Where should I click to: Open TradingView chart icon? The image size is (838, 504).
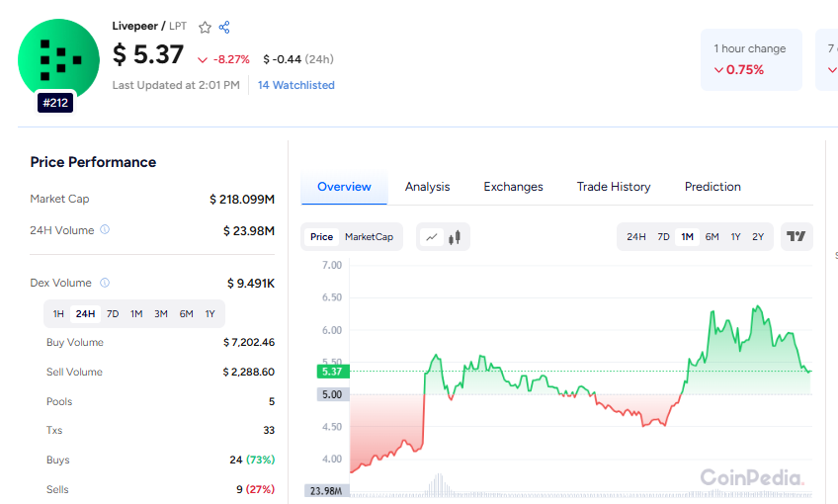(x=796, y=237)
